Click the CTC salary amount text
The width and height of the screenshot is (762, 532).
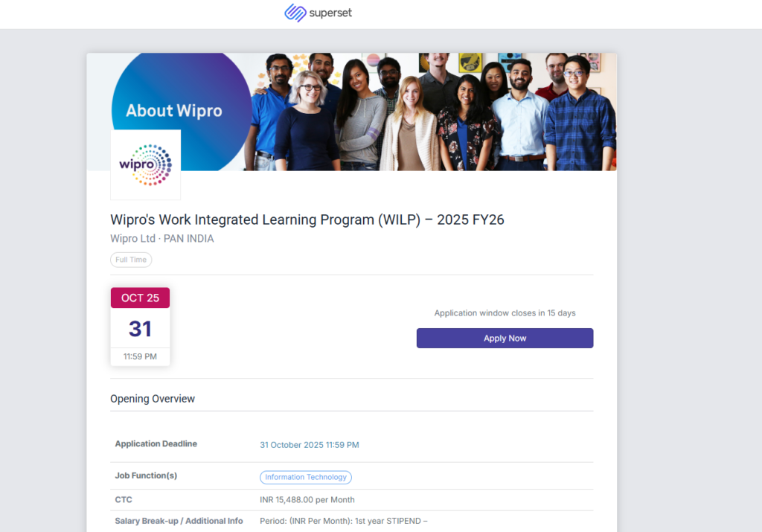(307, 499)
